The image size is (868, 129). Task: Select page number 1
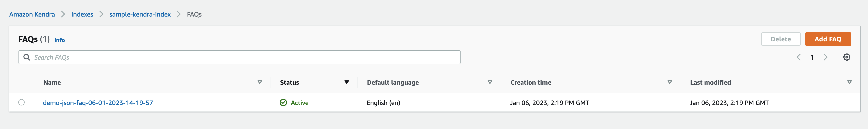tap(812, 57)
